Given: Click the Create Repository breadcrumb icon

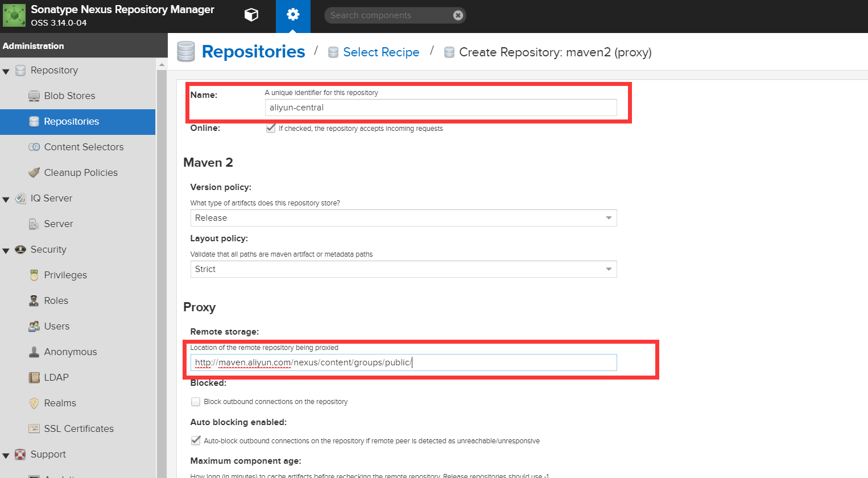Looking at the screenshot, I should tap(449, 52).
